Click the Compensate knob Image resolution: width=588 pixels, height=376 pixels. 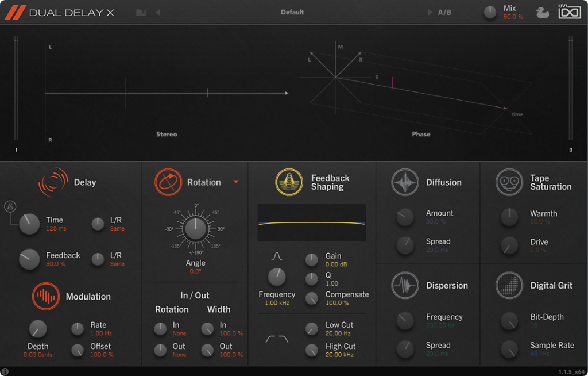(x=312, y=298)
